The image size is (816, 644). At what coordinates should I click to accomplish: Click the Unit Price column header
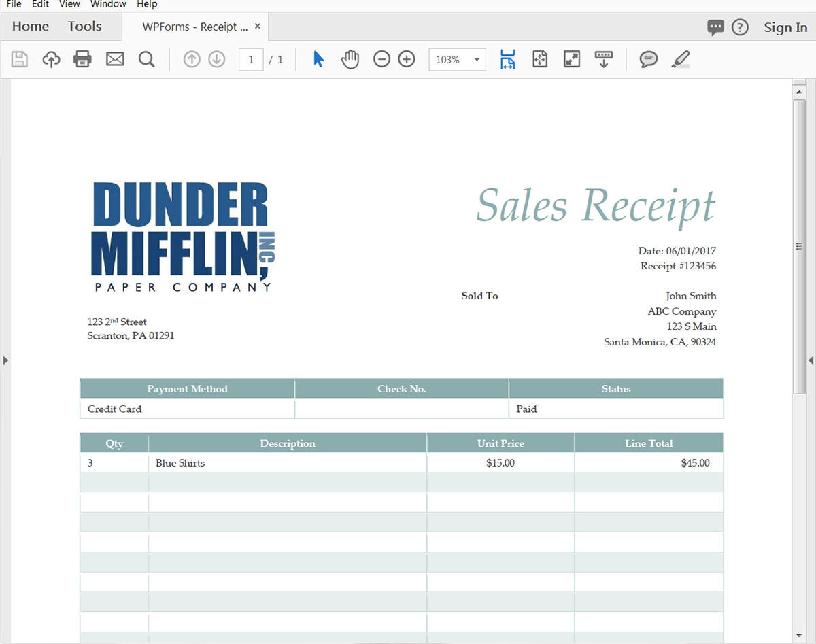(x=500, y=443)
